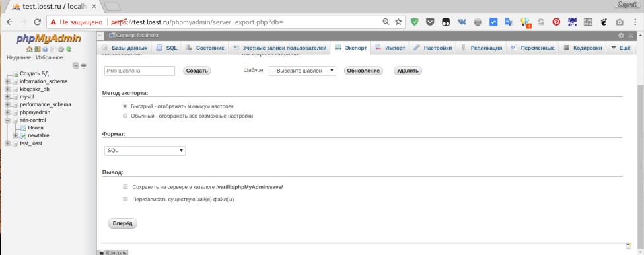This screenshot has height=255, width=644.
Task: Expand the test_losst database
Action: [7, 143]
